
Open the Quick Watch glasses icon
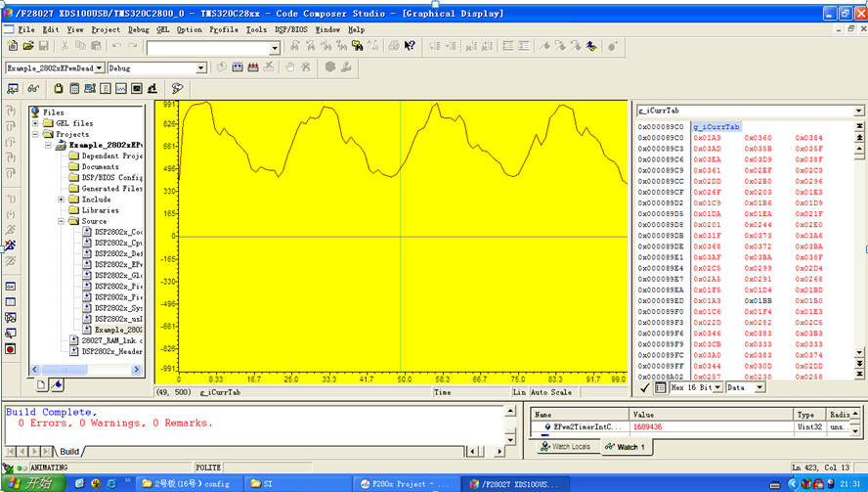point(33,89)
